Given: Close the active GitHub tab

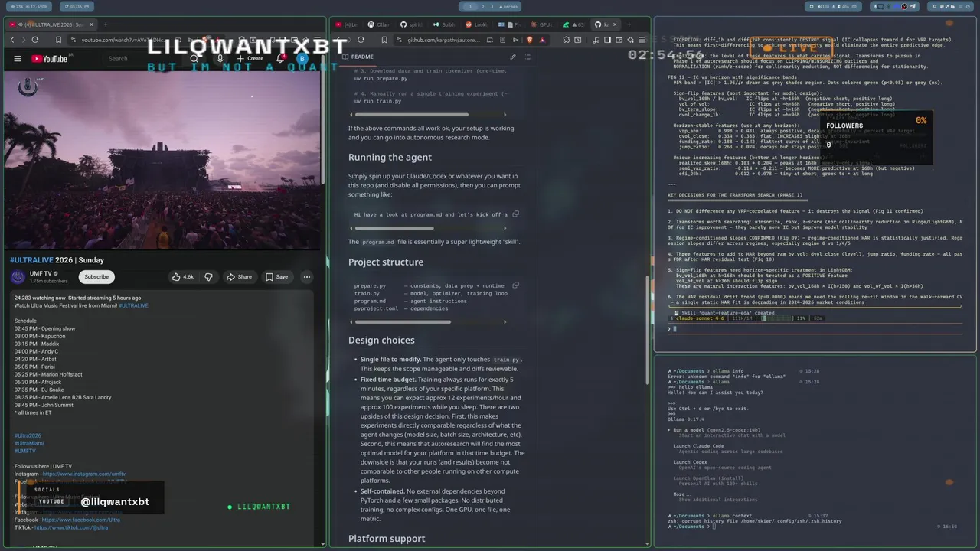Looking at the screenshot, I should [x=615, y=24].
